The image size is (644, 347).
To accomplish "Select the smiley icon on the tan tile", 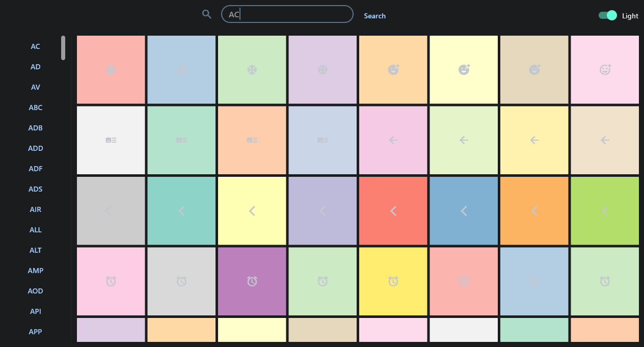I will coord(534,70).
